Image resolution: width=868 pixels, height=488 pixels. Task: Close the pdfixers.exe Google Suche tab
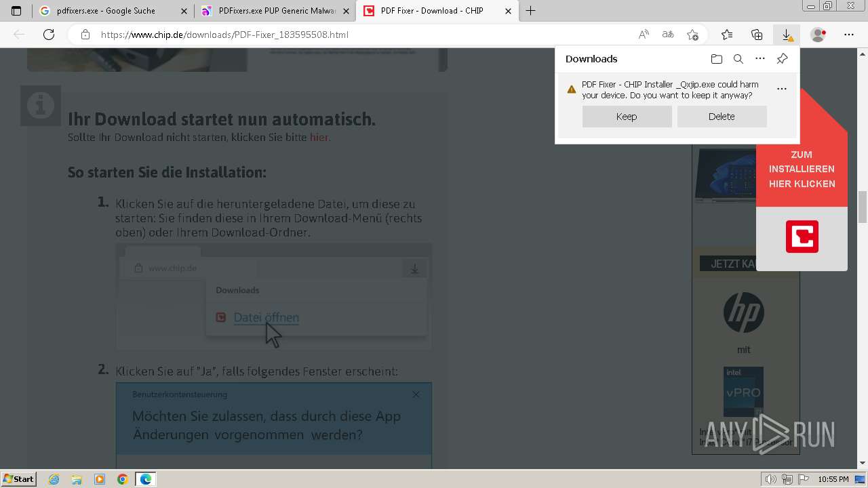click(184, 11)
